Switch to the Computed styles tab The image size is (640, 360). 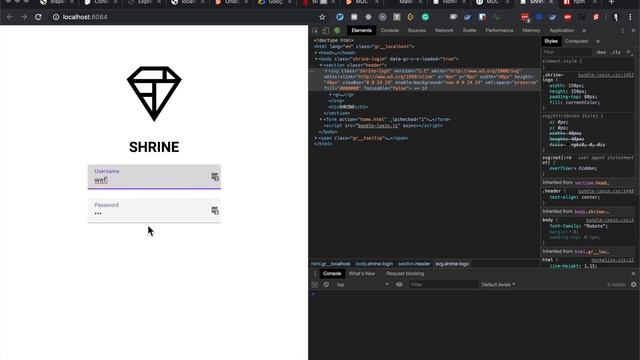coord(577,41)
